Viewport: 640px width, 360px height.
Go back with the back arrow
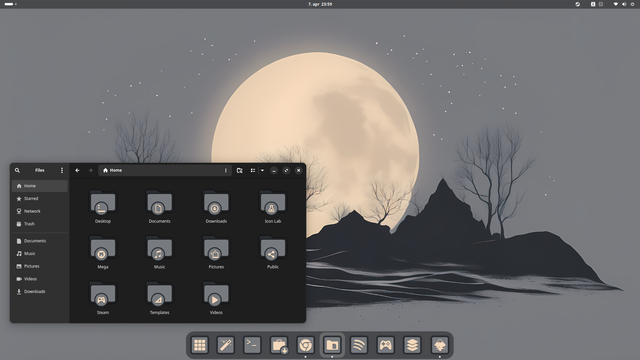coord(77,170)
